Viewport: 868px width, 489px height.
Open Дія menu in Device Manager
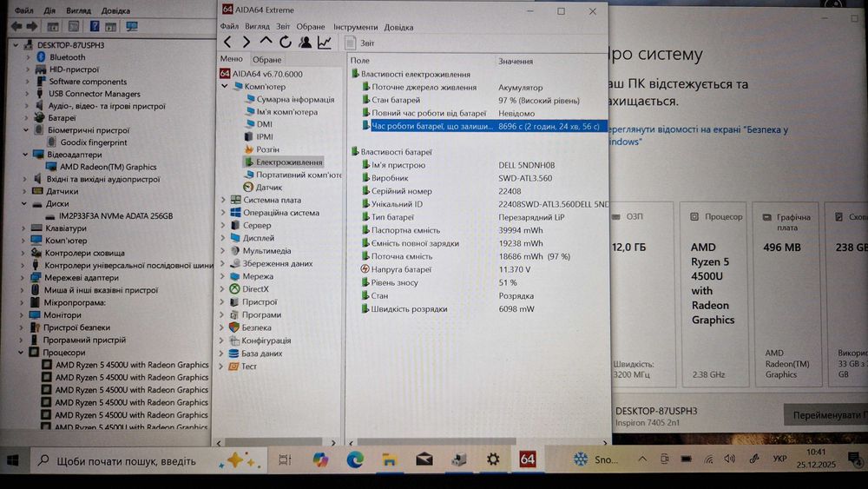(49, 10)
